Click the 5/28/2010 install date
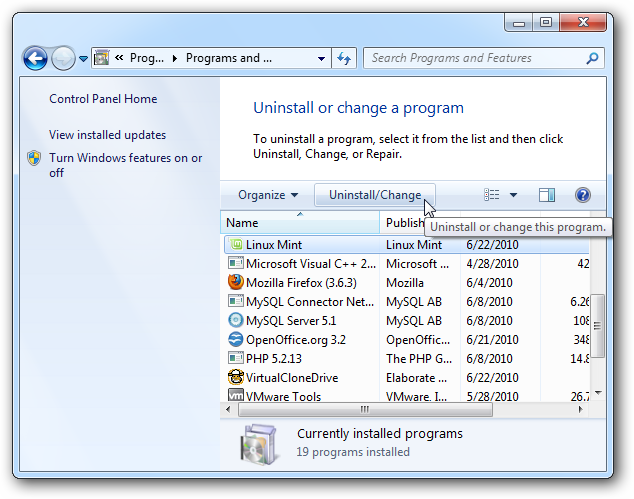634x499 pixels. [492, 396]
